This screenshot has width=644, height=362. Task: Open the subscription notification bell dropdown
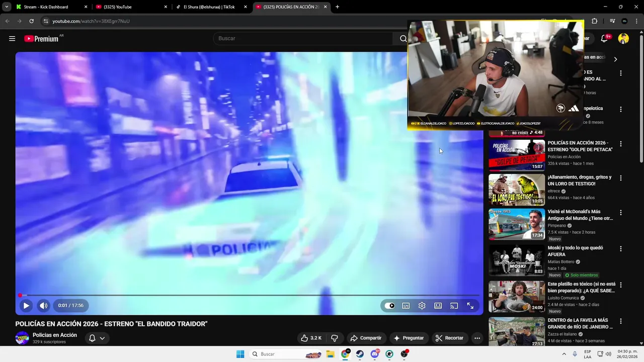[97, 338]
